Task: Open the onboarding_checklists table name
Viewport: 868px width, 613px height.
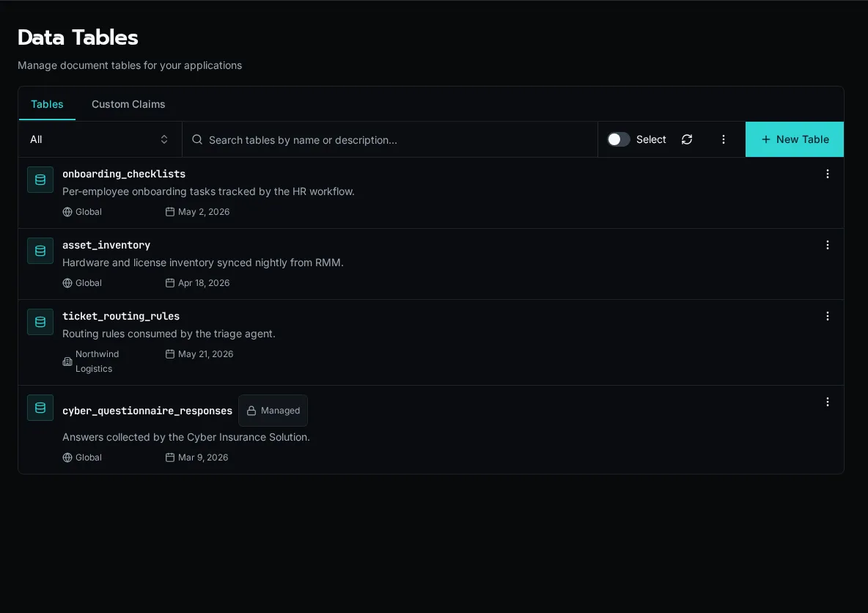Action: [124, 174]
